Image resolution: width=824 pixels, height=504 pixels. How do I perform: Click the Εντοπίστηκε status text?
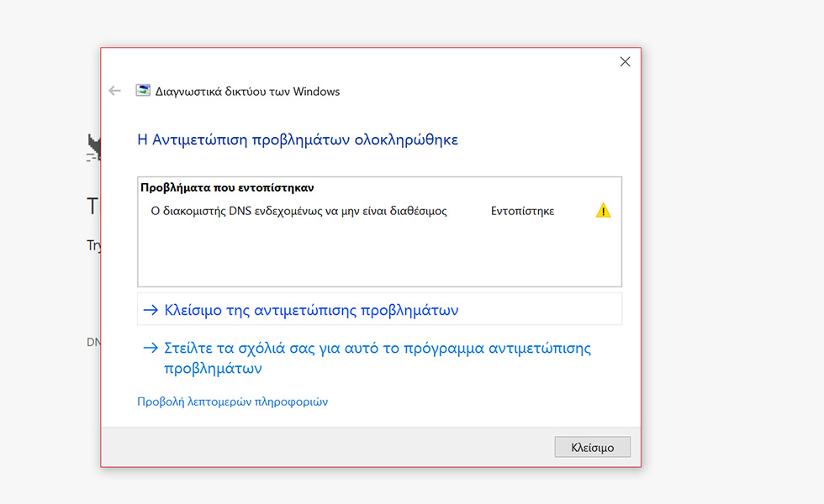tap(522, 211)
